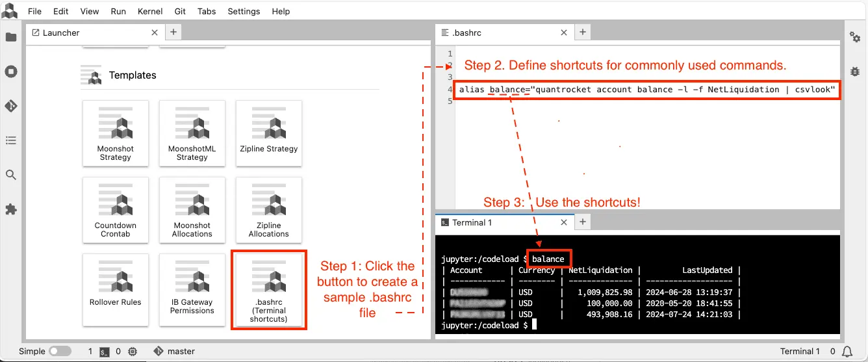
Task: Open the property inspector gears icon
Action: [x=855, y=37]
